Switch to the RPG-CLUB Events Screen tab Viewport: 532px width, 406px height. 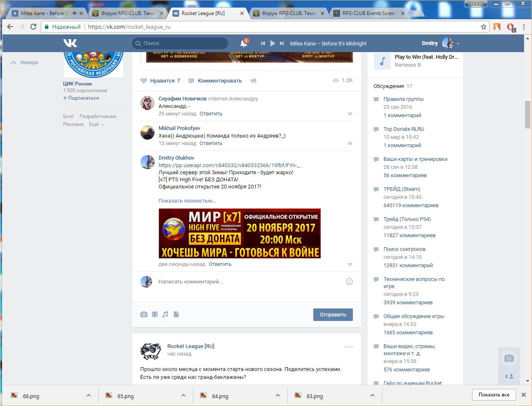click(369, 13)
